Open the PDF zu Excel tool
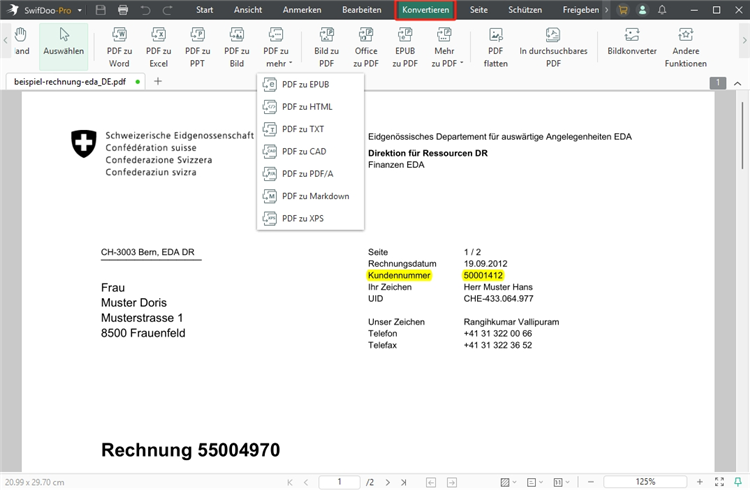This screenshot has height=490, width=750. pyautogui.click(x=158, y=47)
